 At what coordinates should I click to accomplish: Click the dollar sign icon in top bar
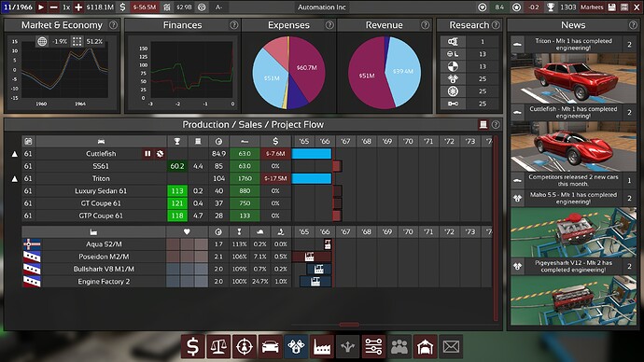pos(122,7)
